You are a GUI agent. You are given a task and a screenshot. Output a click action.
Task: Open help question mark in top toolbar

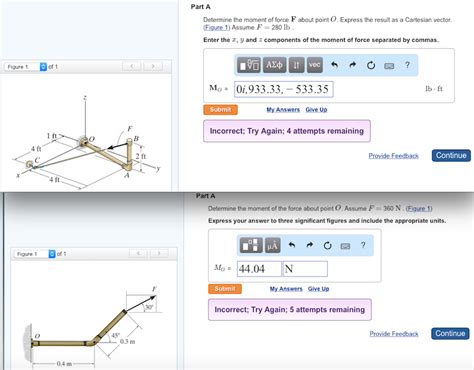(407, 65)
